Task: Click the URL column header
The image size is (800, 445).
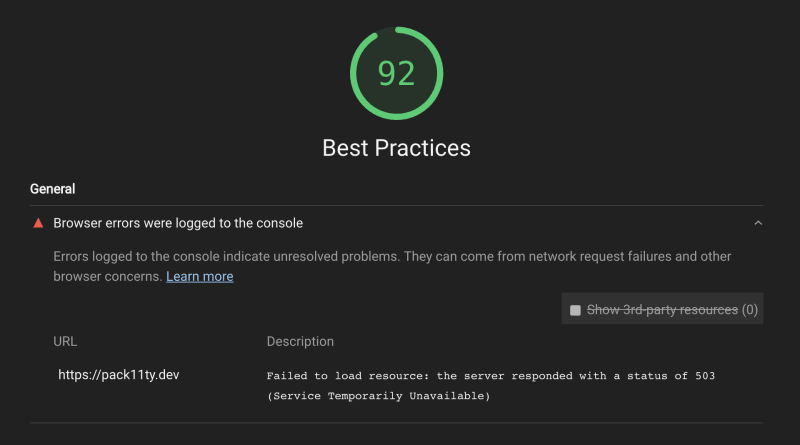Action: [65, 341]
